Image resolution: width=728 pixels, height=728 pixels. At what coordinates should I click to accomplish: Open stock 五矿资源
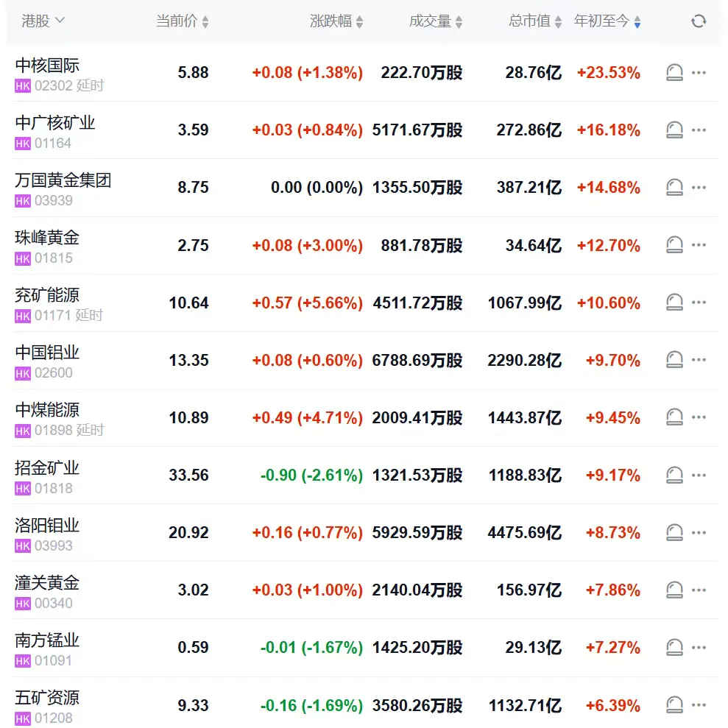47,699
